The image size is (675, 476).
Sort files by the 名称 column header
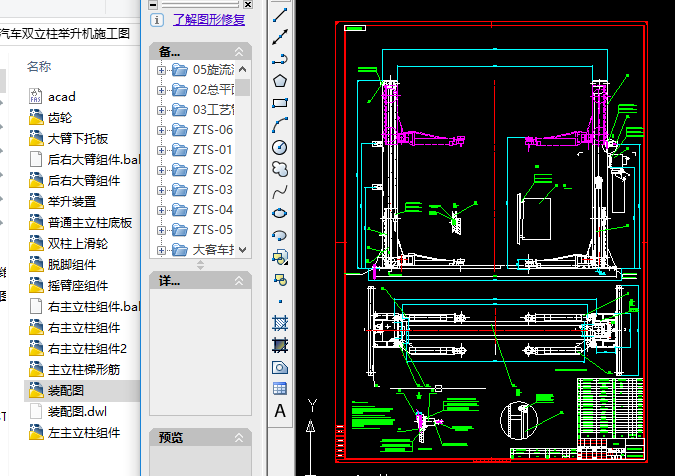pyautogui.click(x=39, y=66)
